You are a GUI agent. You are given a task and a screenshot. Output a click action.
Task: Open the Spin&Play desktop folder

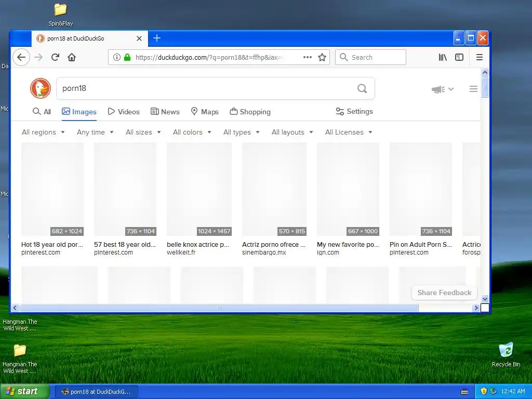tap(60, 15)
